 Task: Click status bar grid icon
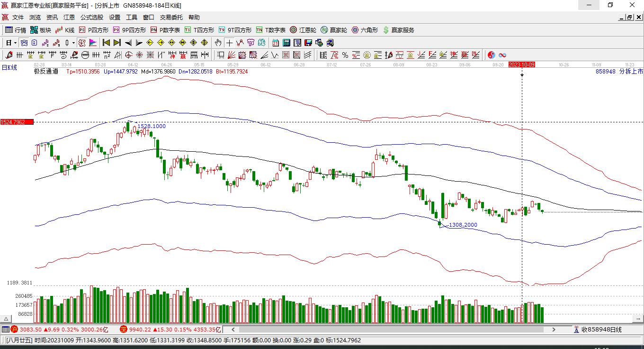[5, 330]
